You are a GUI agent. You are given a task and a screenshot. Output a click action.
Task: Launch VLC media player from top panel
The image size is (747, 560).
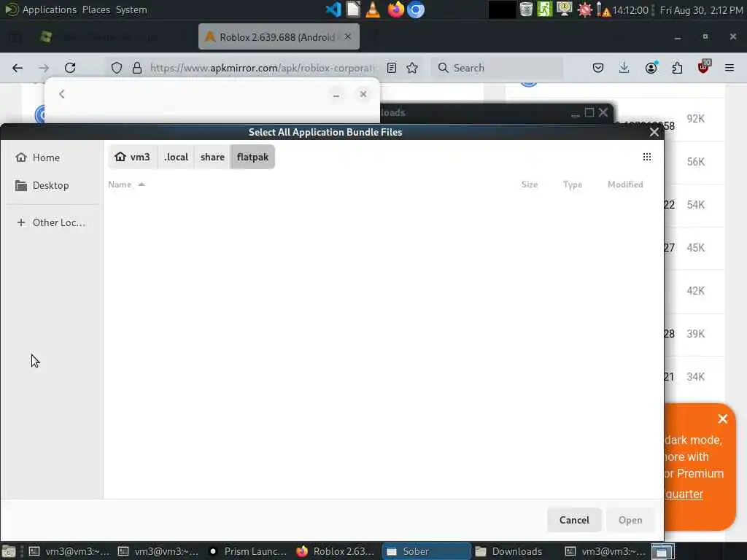point(373,9)
